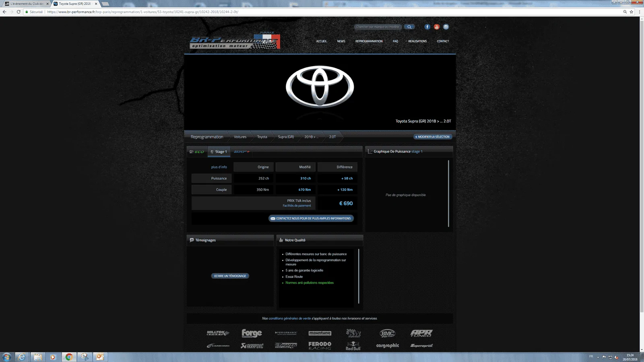Click the € 690 price value
Viewport: 644px width, 362px height.
[x=346, y=204]
